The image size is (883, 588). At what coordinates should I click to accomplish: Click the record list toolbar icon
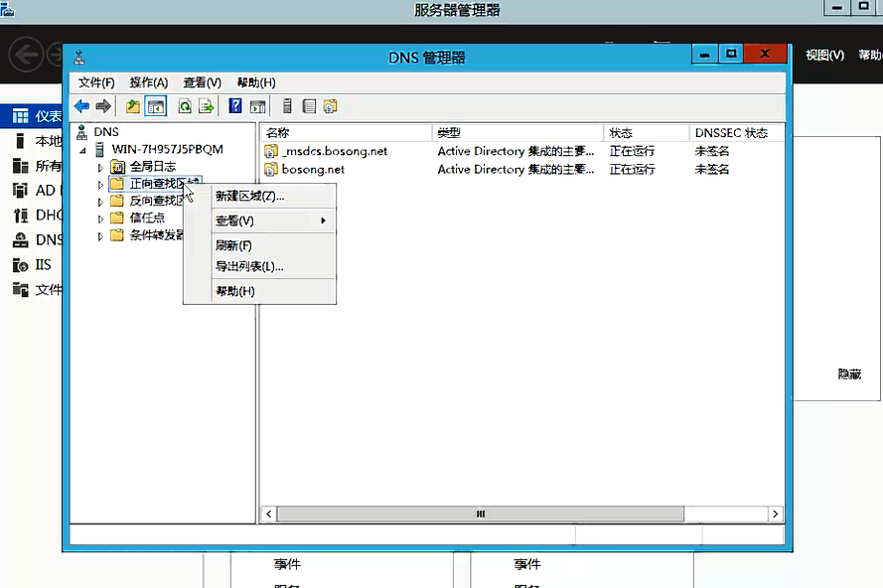(x=309, y=106)
